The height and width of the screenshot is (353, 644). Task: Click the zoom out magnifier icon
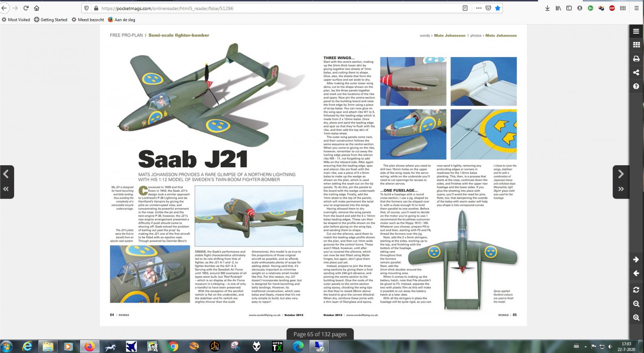coord(636,304)
